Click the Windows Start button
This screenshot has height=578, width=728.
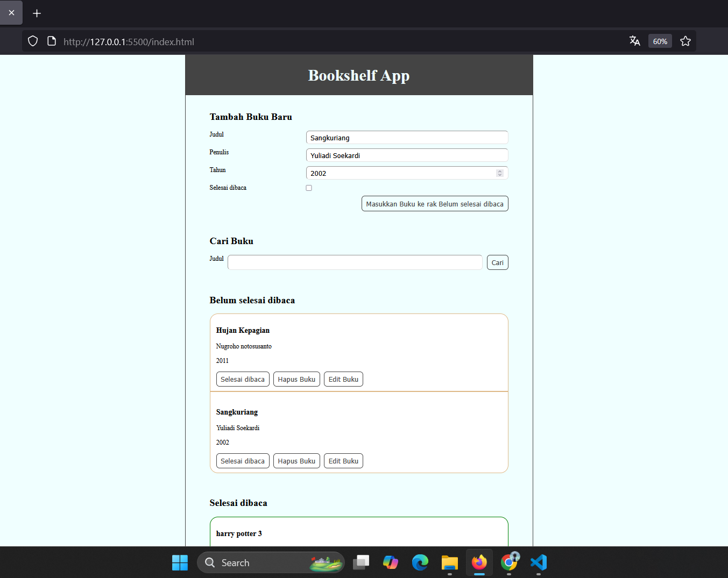pos(180,562)
